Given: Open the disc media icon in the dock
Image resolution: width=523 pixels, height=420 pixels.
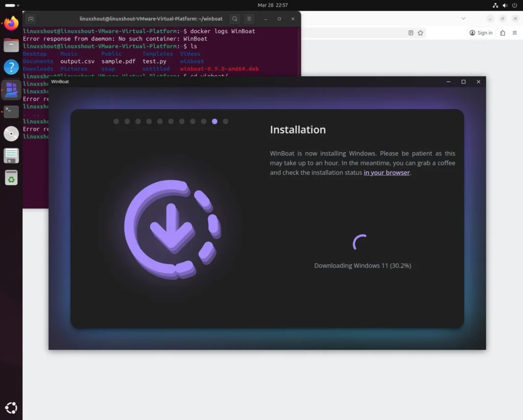Looking at the screenshot, I should coord(11,134).
